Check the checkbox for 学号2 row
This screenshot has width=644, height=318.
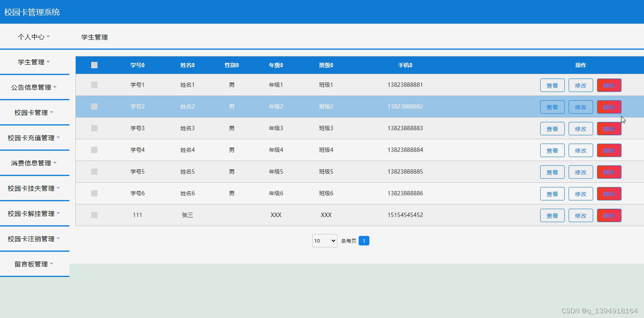pyautogui.click(x=94, y=107)
